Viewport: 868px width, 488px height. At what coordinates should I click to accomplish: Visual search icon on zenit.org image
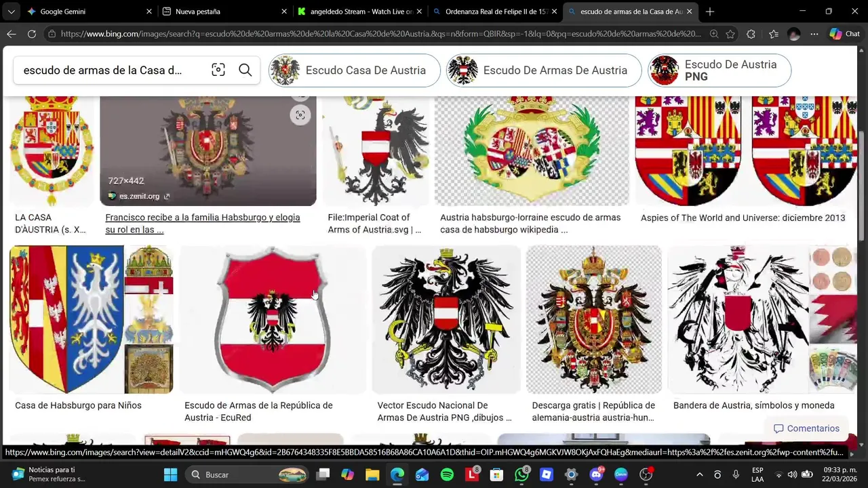(x=300, y=115)
